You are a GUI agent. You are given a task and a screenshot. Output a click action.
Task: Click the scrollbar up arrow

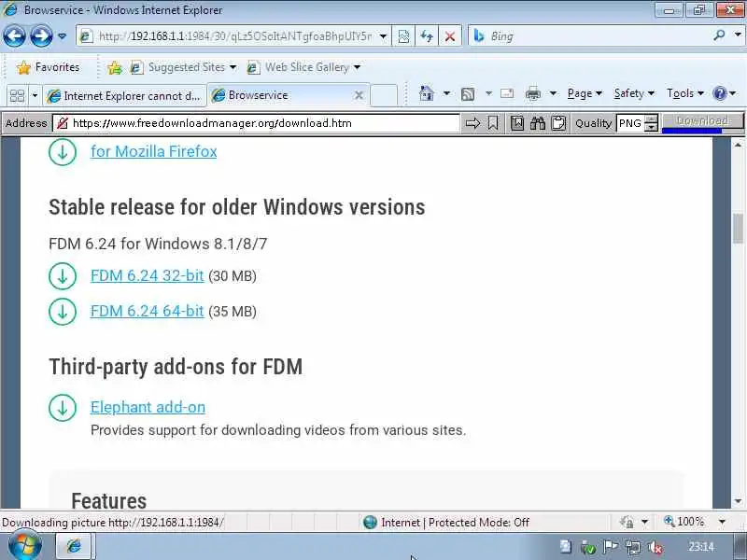point(739,145)
